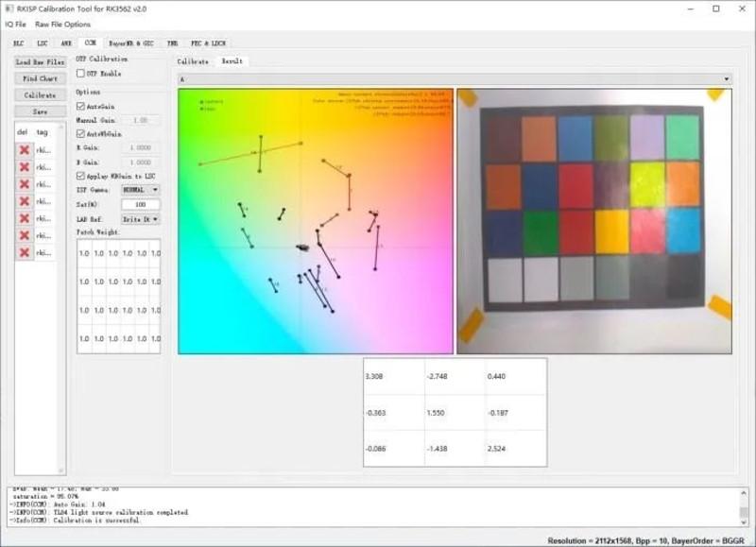Image resolution: width=756 pixels, height=547 pixels.
Task: Open the ISP Gamma NORMAL dropdown
Action: 140,190
